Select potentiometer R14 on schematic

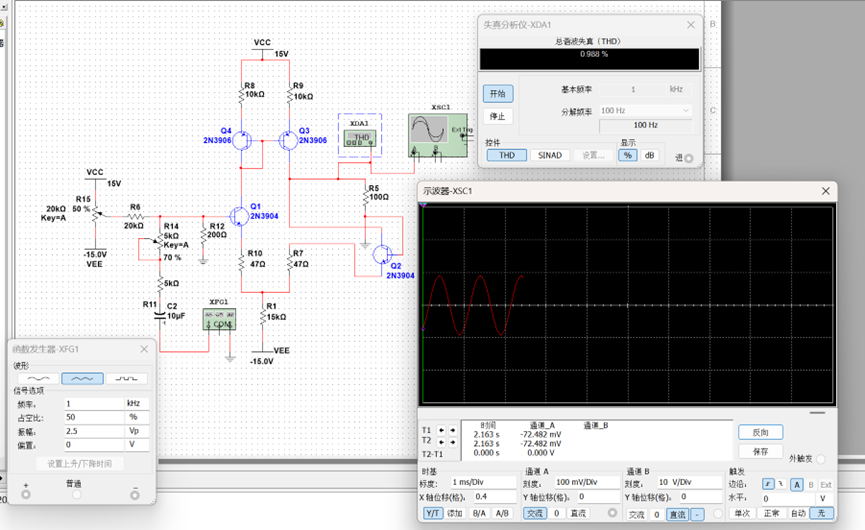click(159, 241)
